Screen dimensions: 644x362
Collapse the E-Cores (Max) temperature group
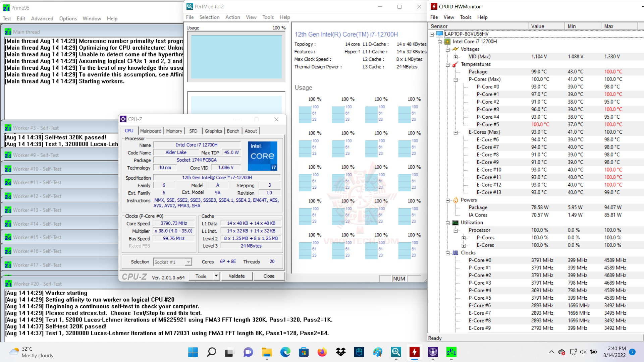[455, 132]
